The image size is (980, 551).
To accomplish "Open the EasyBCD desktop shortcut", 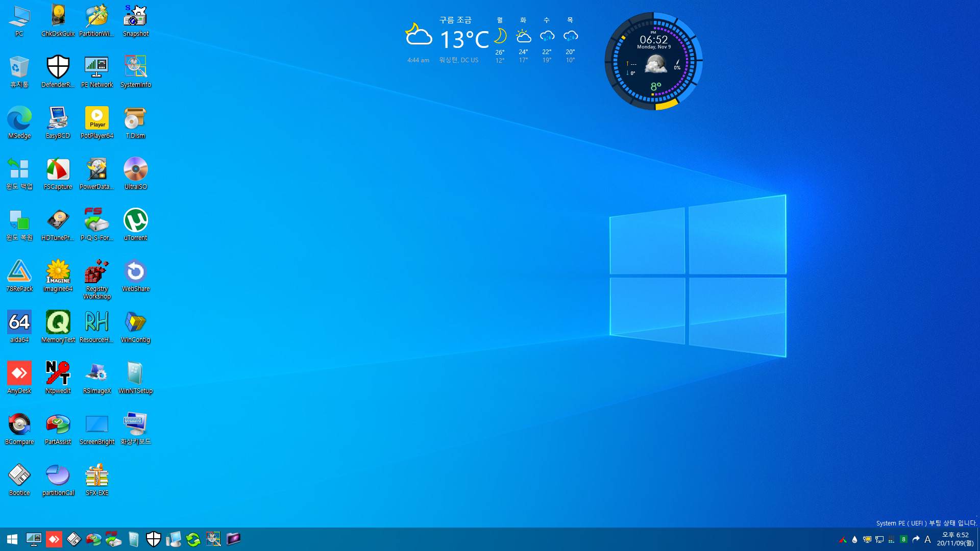I will (58, 123).
